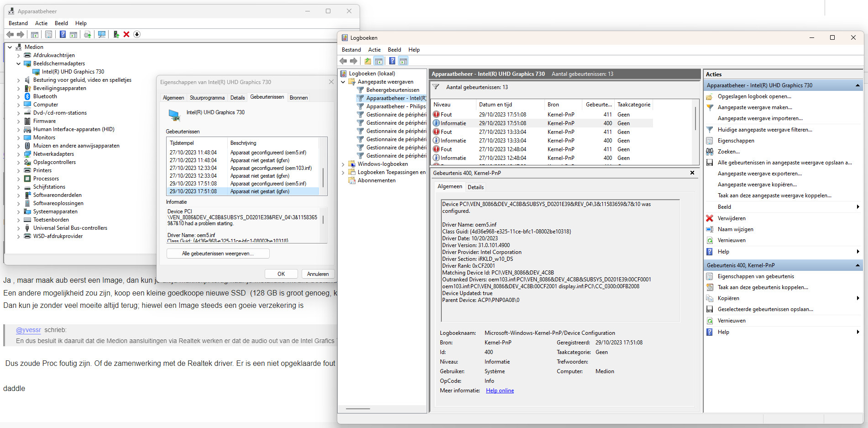This screenshot has height=428, width=868.
Task: Click the back arrow in Apparaatbeheer toolbar
Action: pos(10,34)
